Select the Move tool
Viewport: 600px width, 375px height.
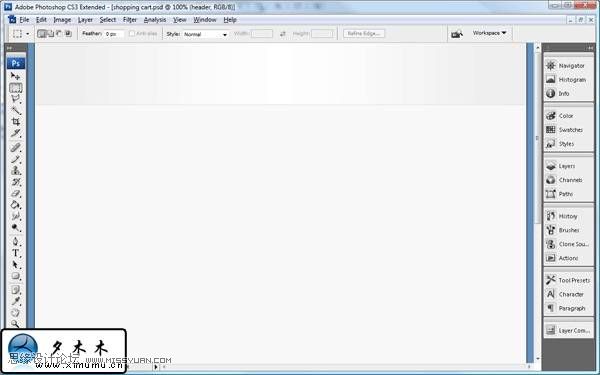click(x=15, y=76)
